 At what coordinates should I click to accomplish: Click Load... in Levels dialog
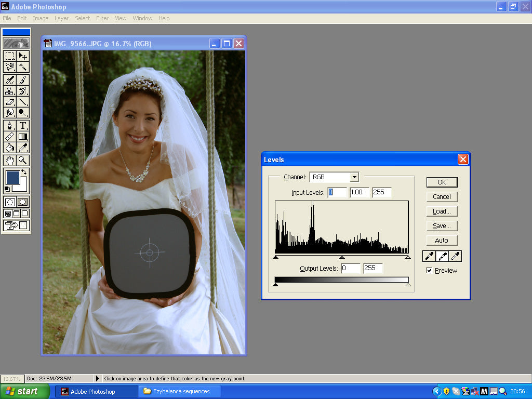pyautogui.click(x=442, y=211)
